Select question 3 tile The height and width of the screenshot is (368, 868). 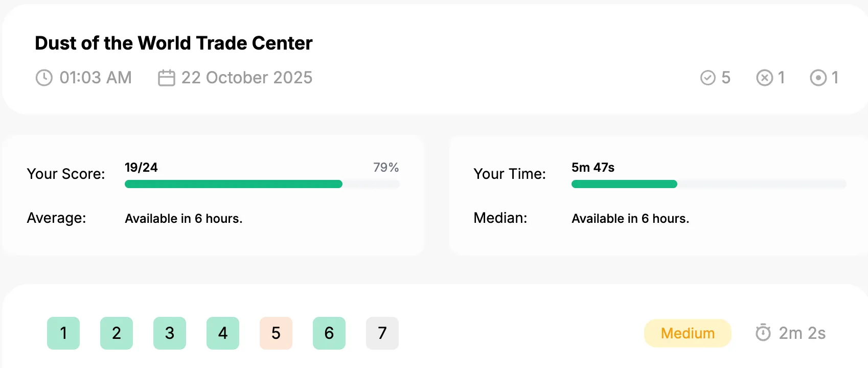click(170, 333)
